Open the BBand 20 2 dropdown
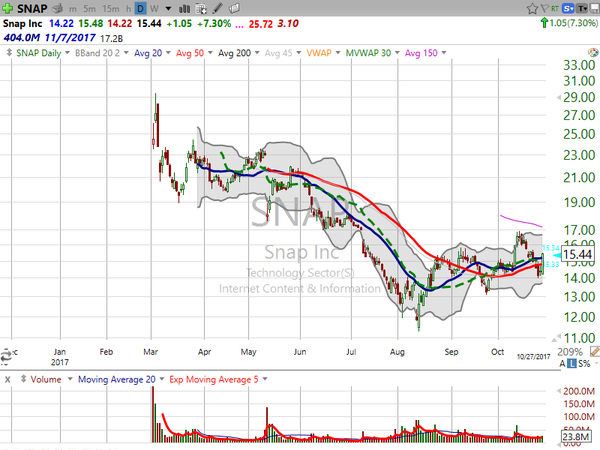 click(126, 52)
